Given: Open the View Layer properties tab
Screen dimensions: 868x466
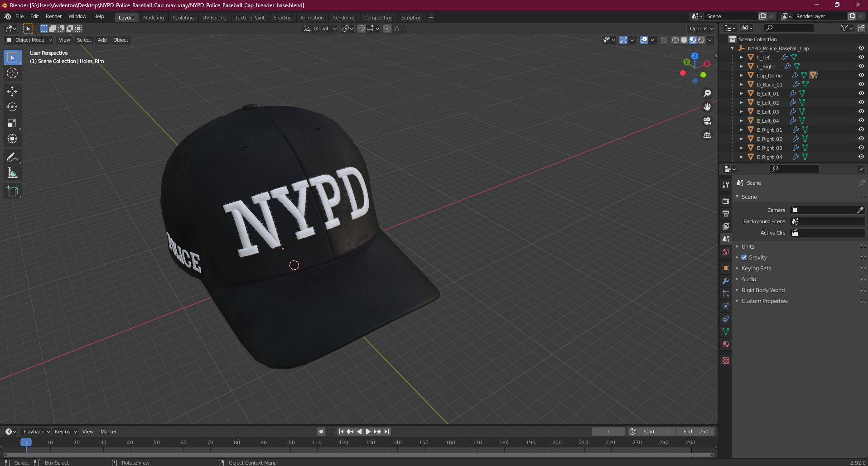Looking at the screenshot, I should (726, 226).
